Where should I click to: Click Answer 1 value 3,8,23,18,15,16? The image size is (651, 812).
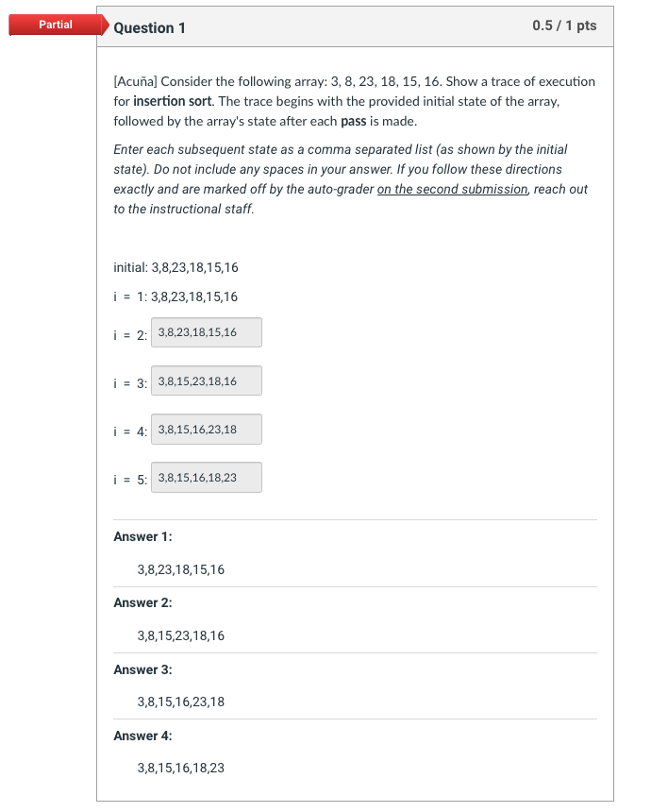(181, 569)
